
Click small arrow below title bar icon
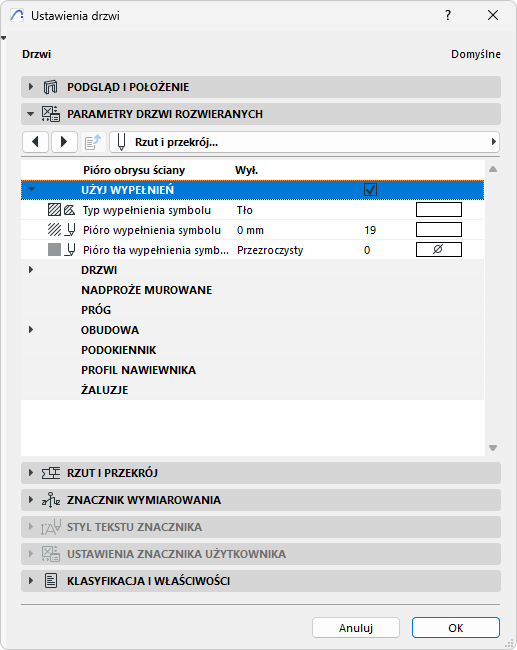[4, 38]
